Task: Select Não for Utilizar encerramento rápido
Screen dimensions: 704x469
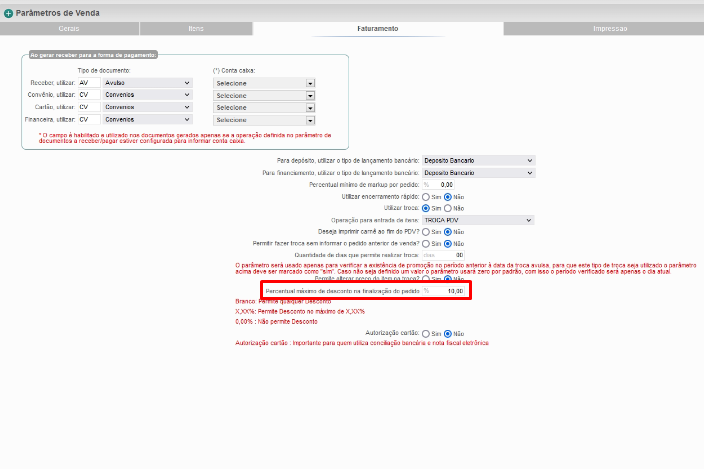Action: click(448, 197)
